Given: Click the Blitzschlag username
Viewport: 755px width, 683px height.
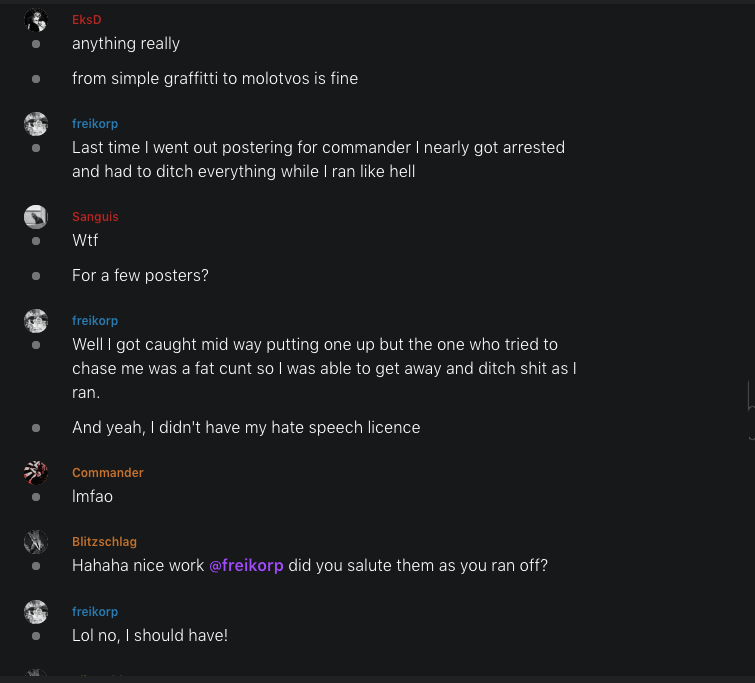Looking at the screenshot, I should click(104, 542).
